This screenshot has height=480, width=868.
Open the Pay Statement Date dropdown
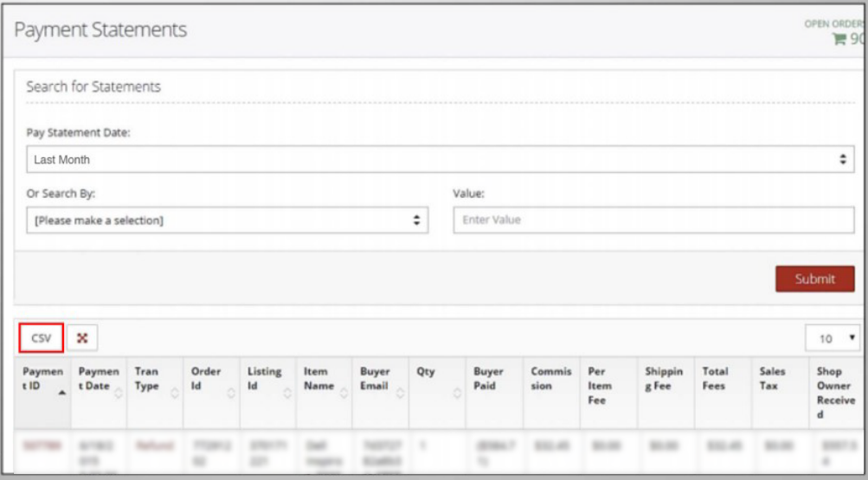pos(440,160)
